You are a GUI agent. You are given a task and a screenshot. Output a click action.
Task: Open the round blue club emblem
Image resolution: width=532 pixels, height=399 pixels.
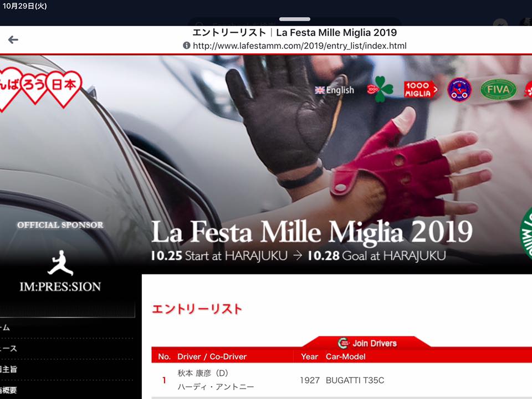coord(459,90)
